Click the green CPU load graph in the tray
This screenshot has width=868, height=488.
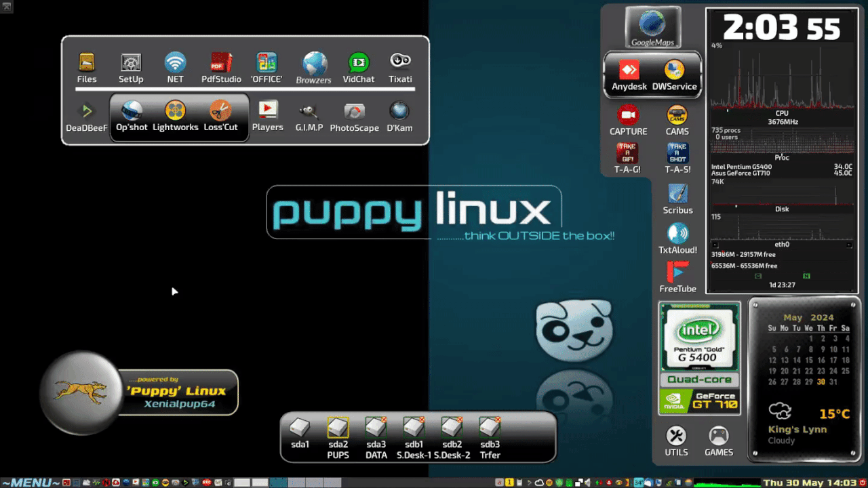[x=726, y=483]
